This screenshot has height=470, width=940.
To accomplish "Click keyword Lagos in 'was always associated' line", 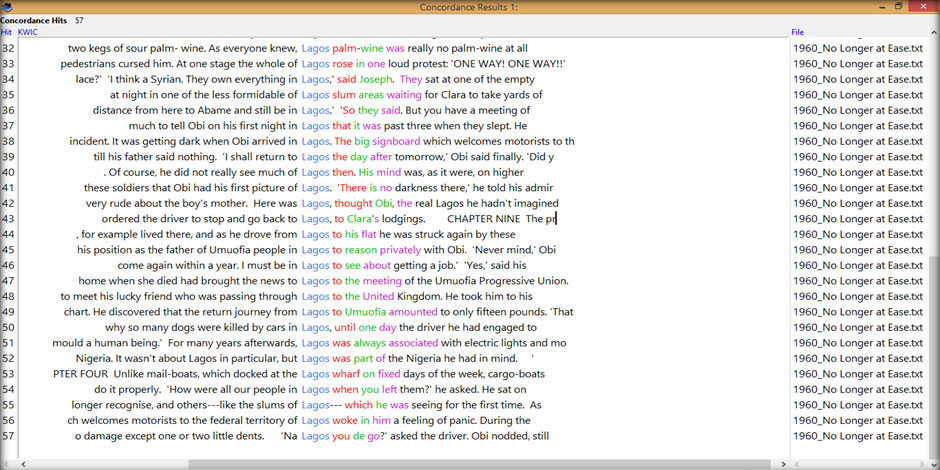I will [x=315, y=343].
